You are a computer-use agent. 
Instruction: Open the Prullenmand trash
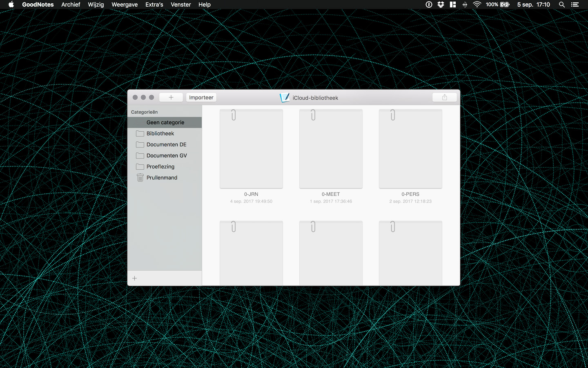[x=165, y=177]
